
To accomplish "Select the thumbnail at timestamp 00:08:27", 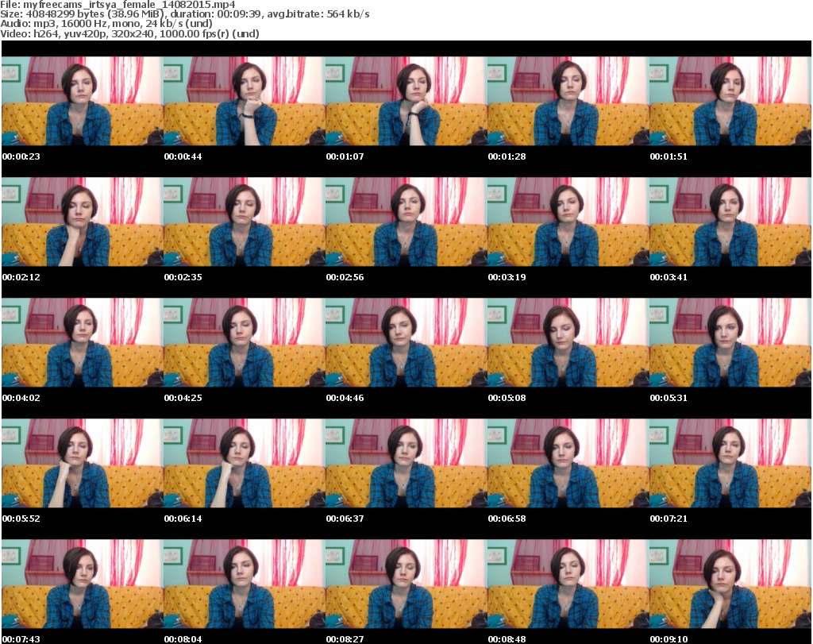I will 406,584.
